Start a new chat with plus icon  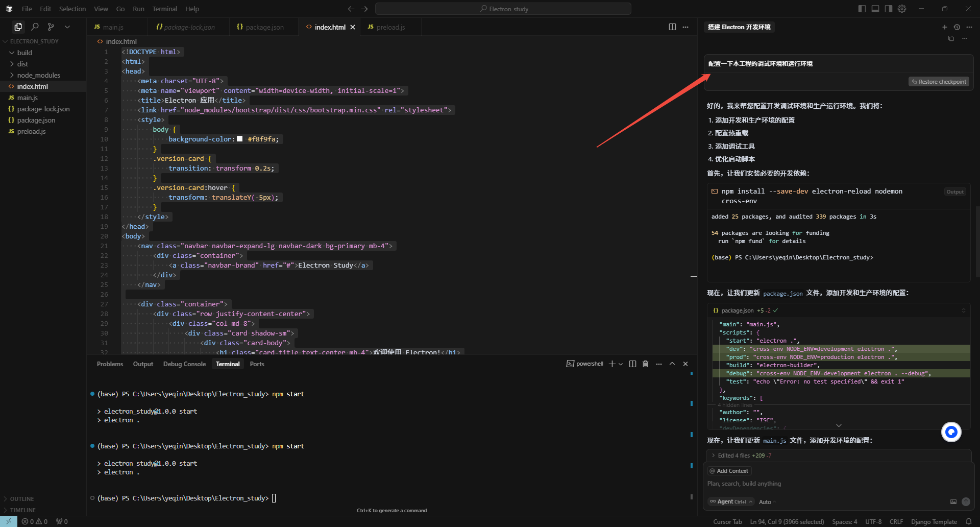(944, 27)
